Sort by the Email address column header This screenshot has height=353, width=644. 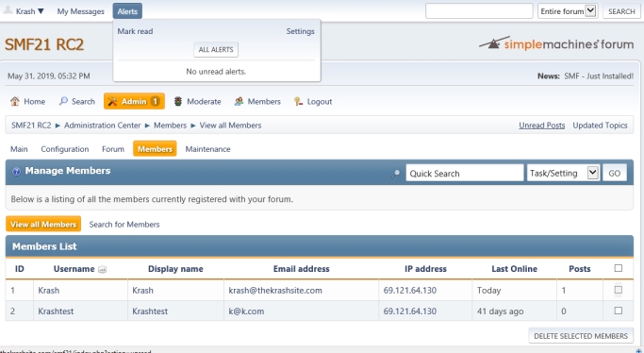coord(302,269)
